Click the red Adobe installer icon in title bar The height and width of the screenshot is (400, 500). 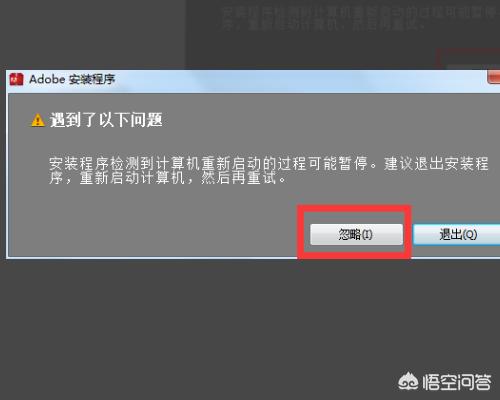click(16, 79)
